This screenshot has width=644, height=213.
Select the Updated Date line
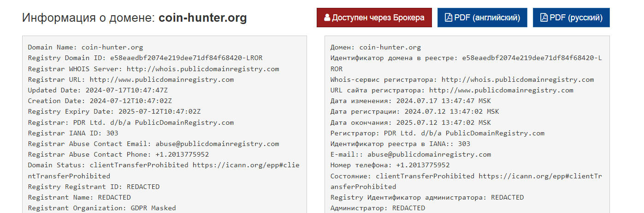pyautogui.click(x=97, y=90)
